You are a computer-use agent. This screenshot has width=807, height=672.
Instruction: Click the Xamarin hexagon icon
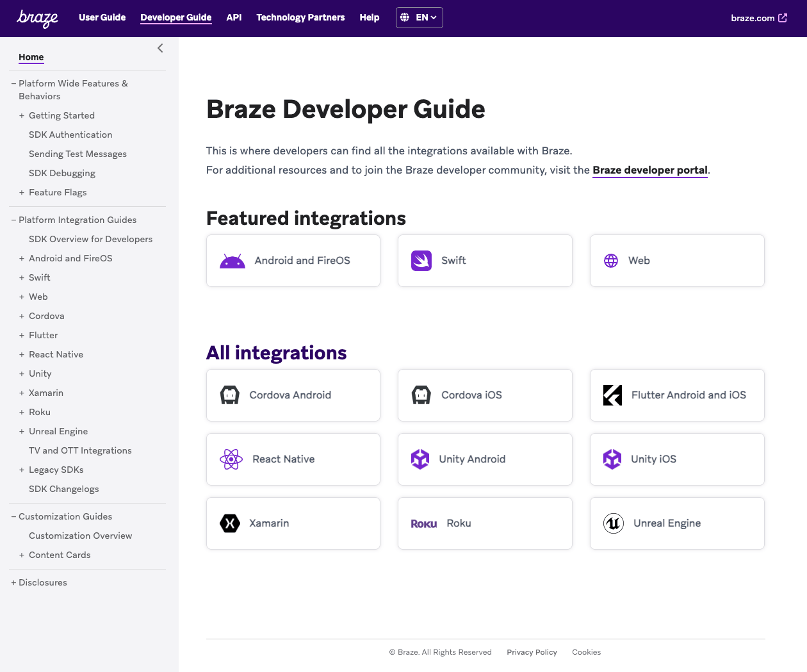[x=230, y=523]
